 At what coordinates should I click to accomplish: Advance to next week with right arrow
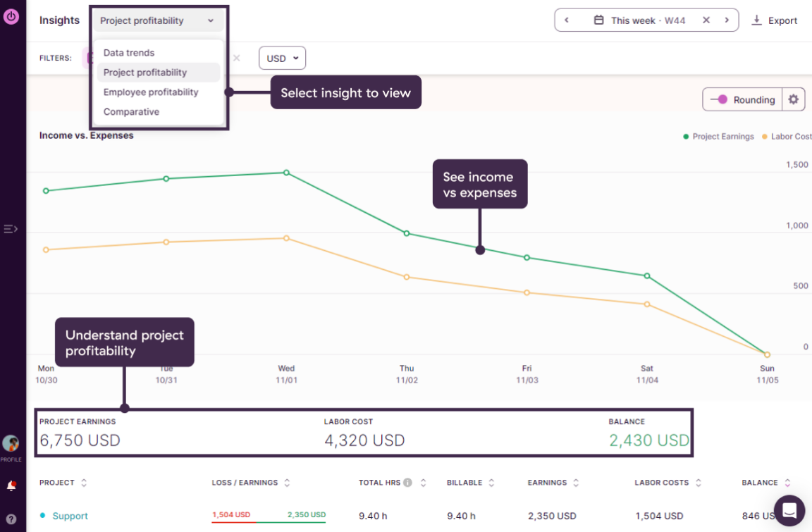click(727, 20)
